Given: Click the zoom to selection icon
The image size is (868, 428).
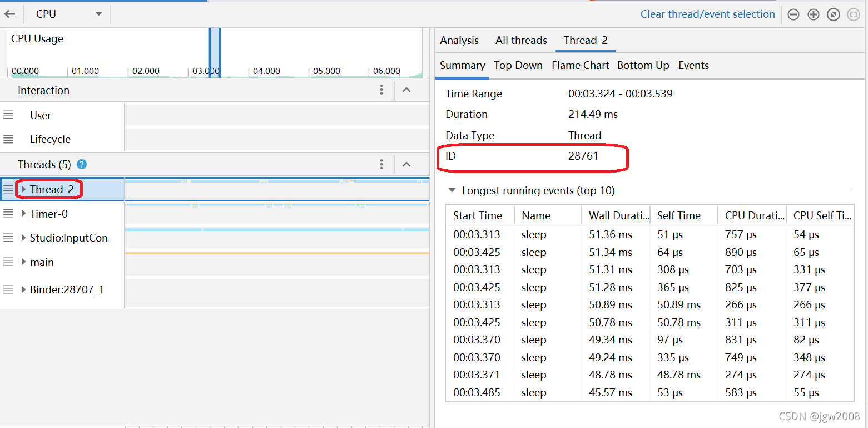Looking at the screenshot, I should point(853,15).
